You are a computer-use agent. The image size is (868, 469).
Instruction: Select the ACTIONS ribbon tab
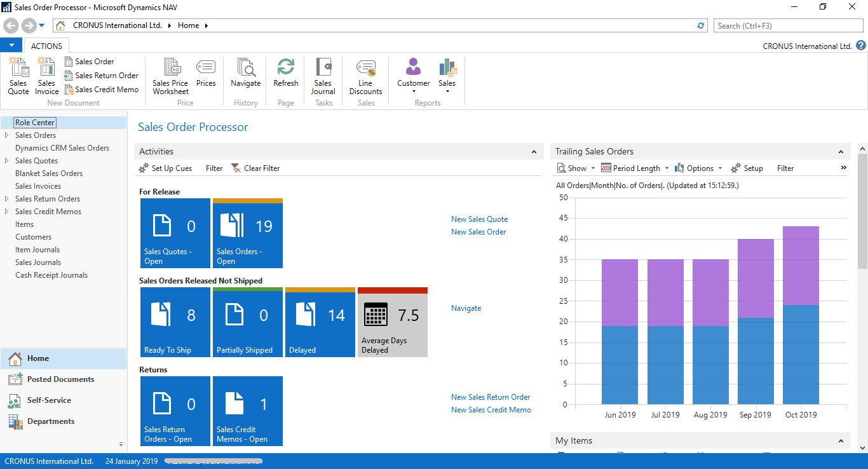point(47,46)
